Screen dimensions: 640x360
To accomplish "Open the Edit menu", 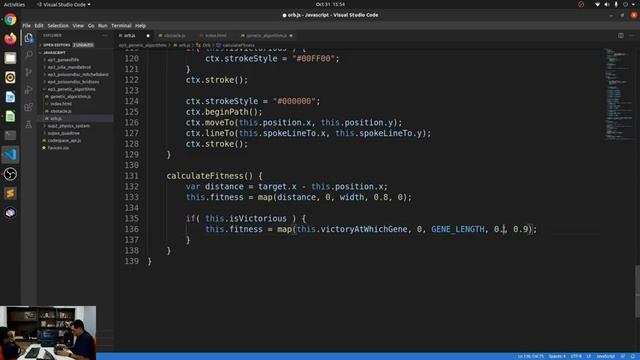I will (39, 26).
